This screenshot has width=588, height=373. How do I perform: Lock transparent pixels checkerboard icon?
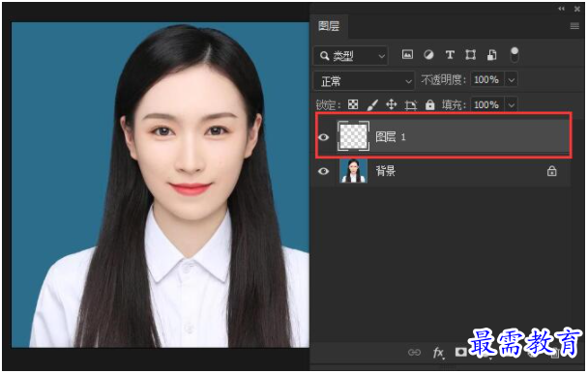353,104
